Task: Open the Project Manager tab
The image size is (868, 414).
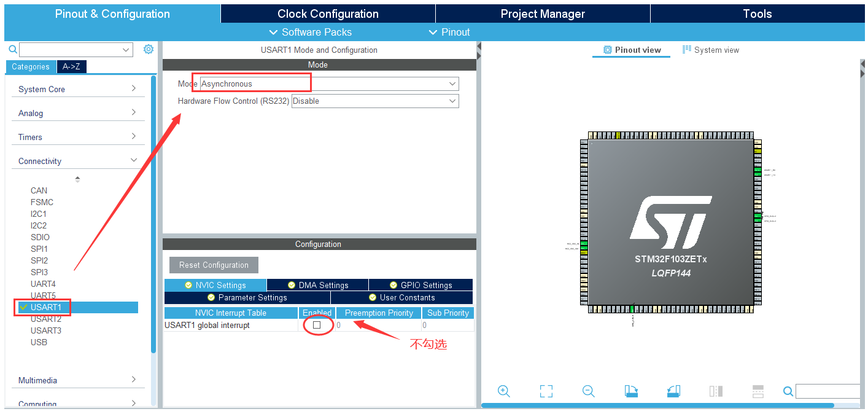Action: (543, 14)
